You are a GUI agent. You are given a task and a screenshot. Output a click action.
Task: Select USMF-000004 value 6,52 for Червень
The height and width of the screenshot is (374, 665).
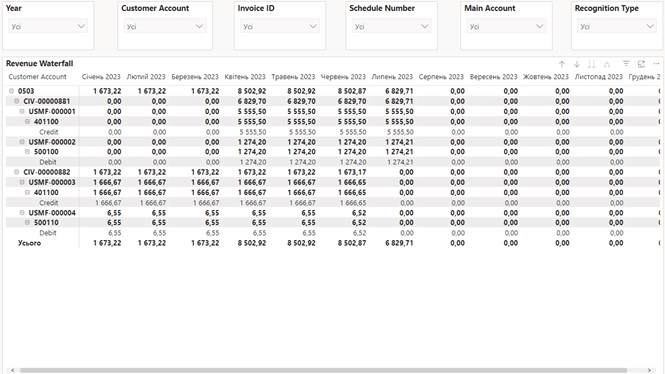(x=359, y=212)
